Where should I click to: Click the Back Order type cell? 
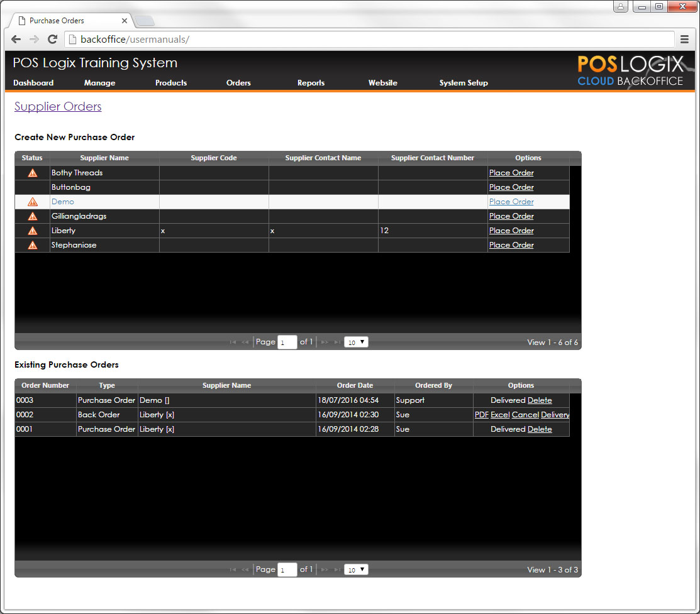(107, 415)
